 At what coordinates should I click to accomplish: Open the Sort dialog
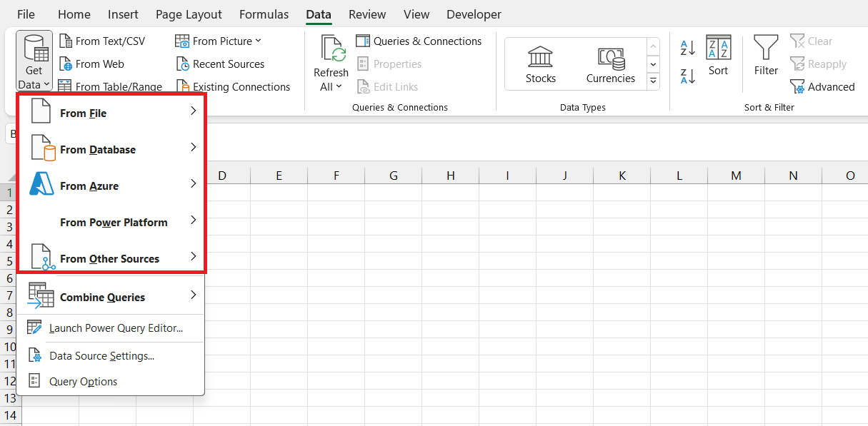pyautogui.click(x=719, y=56)
